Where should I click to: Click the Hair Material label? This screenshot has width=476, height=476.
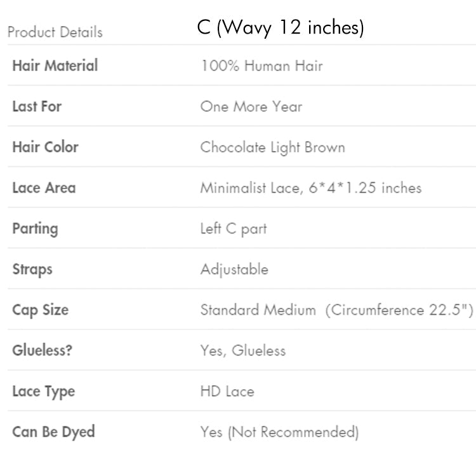tap(55, 65)
